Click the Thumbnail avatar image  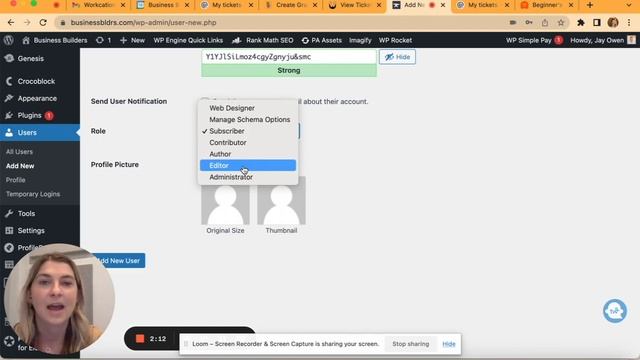coord(281,201)
